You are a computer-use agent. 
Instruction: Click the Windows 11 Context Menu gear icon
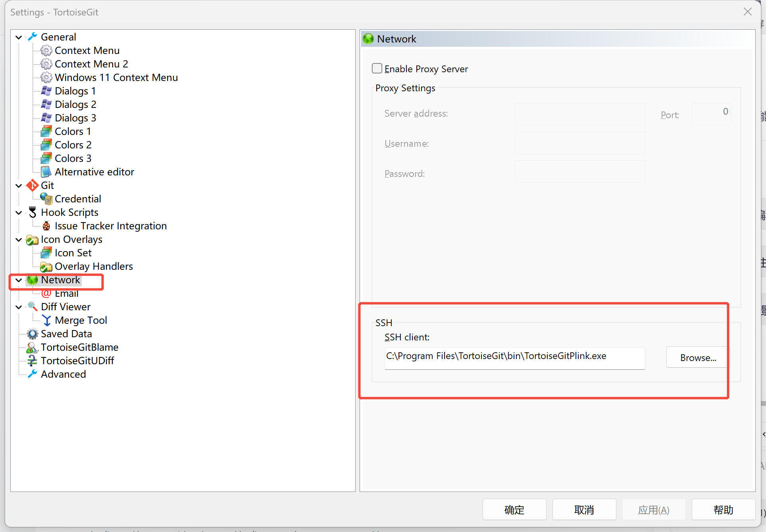click(46, 77)
